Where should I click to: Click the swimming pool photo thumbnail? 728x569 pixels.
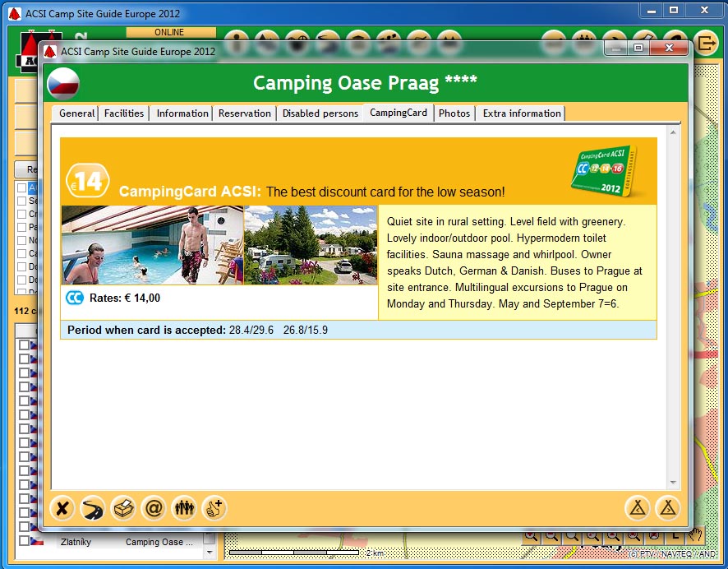152,245
